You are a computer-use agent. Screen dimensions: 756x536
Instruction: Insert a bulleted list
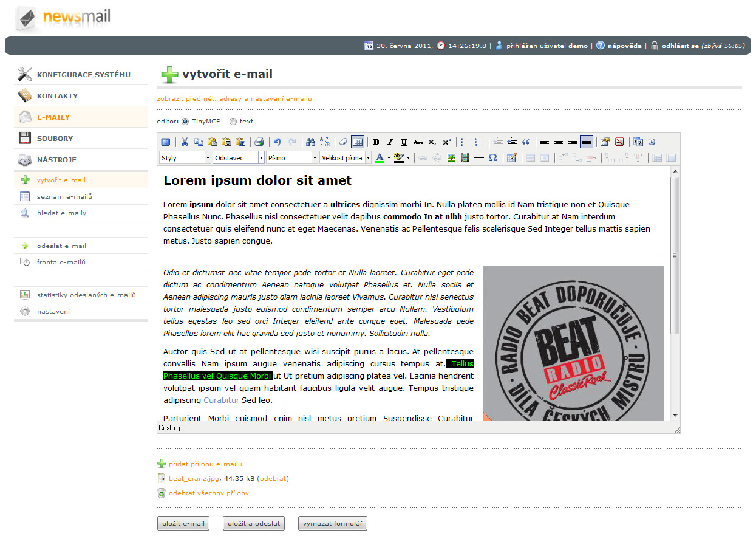(465, 142)
